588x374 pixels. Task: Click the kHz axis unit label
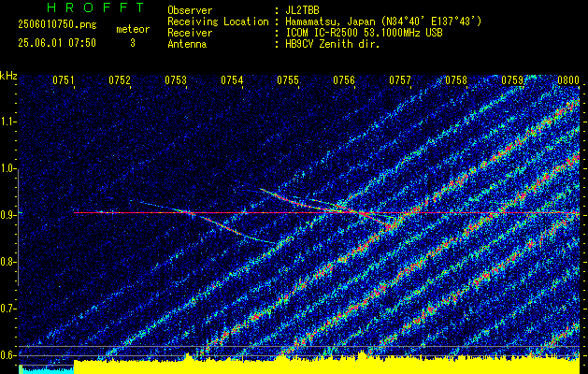point(8,76)
